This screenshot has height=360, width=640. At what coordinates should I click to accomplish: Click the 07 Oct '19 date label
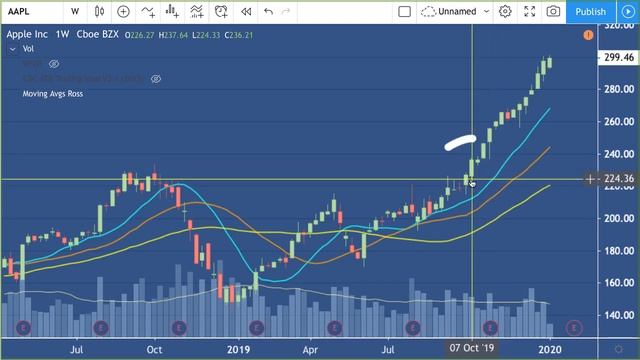tap(471, 348)
